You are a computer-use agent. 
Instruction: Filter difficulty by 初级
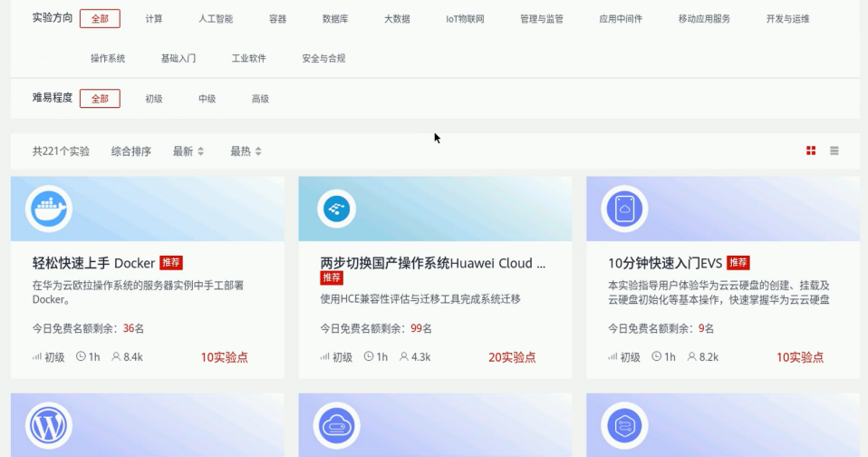[x=154, y=99]
